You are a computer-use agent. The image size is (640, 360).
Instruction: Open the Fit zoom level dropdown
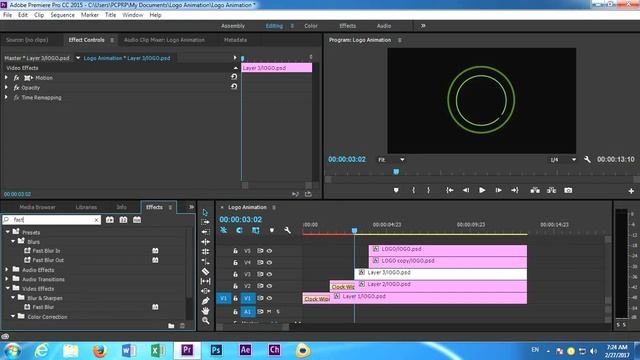click(391, 160)
